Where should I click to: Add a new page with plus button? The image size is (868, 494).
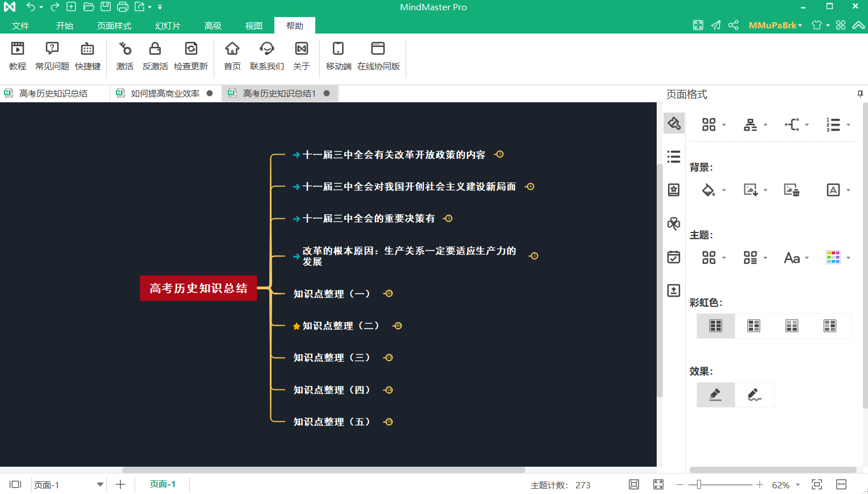pyautogui.click(x=120, y=484)
